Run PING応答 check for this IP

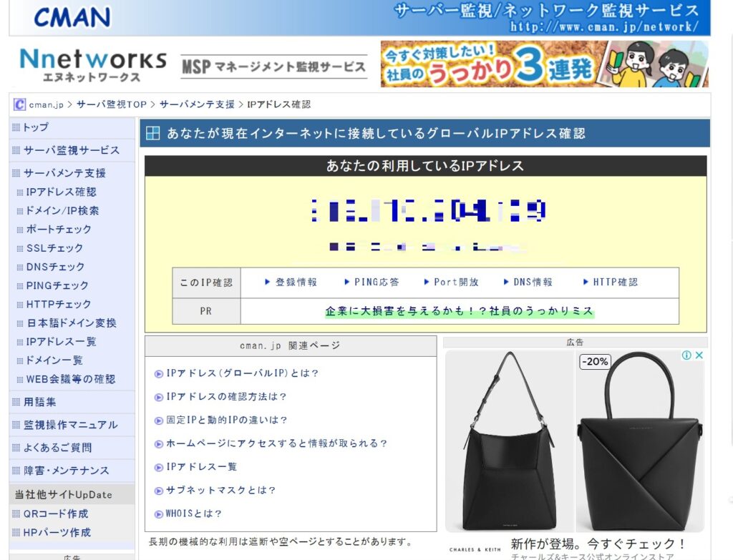coord(372,283)
